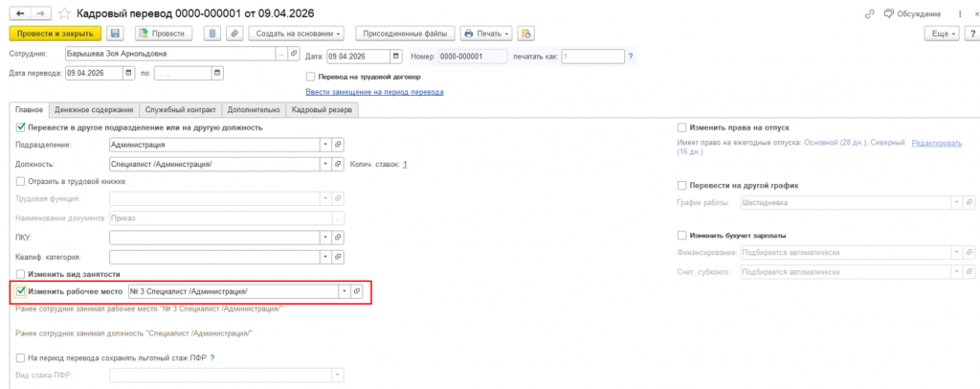Toggle 'Перевод на трудовой договор' checkbox
Image resolution: width=980 pixels, height=389 pixels.
(x=310, y=78)
